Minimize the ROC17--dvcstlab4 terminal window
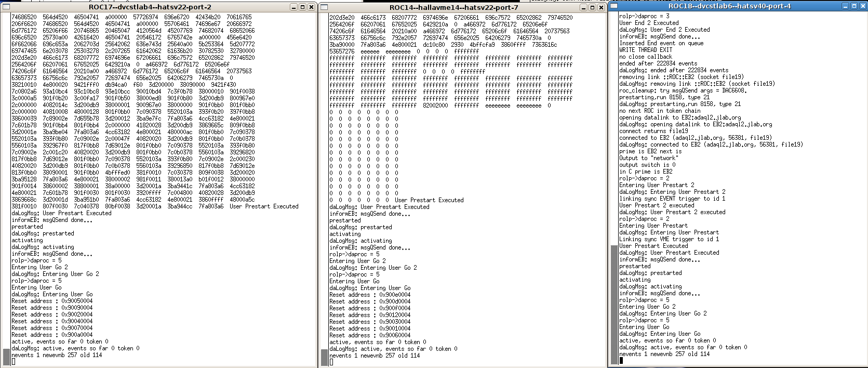The width and height of the screenshot is (868, 368). (x=293, y=7)
